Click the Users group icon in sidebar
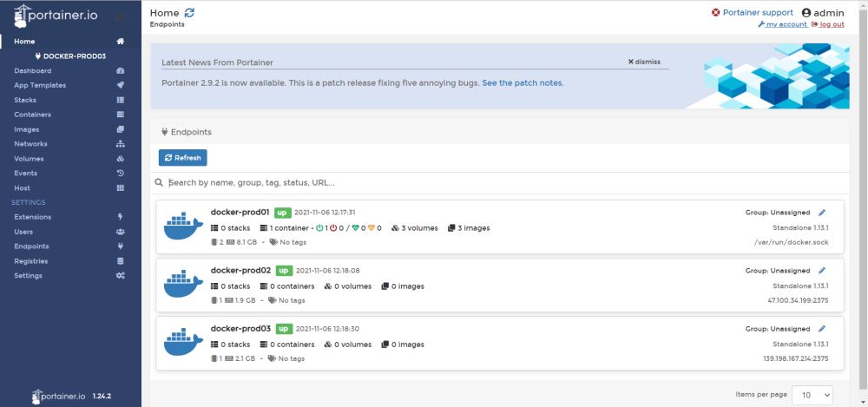 (120, 232)
